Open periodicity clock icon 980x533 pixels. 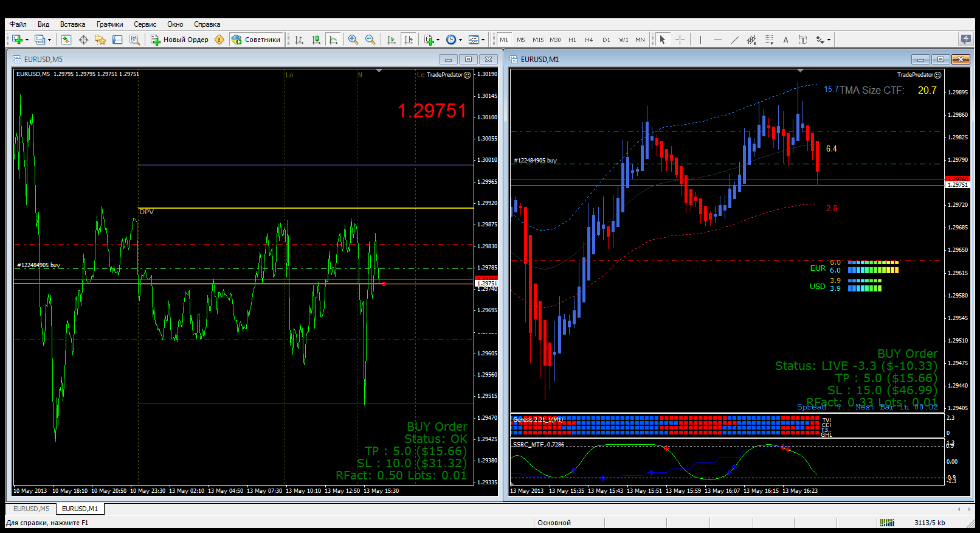pos(451,40)
